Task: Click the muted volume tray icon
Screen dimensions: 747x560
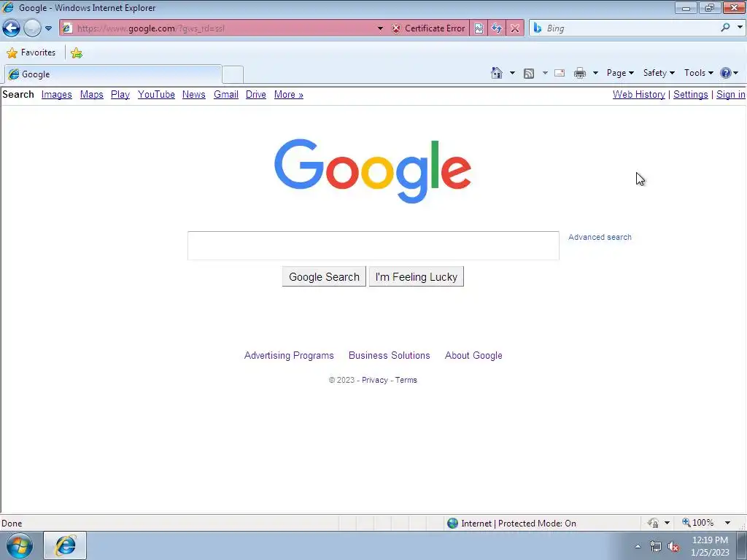Action: click(673, 547)
